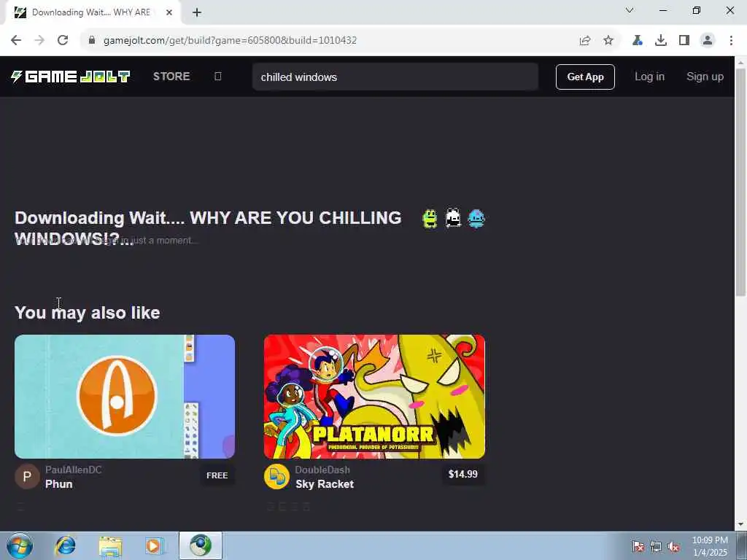Click the Game Jolt logo
This screenshot has width=747, height=560.
click(71, 77)
